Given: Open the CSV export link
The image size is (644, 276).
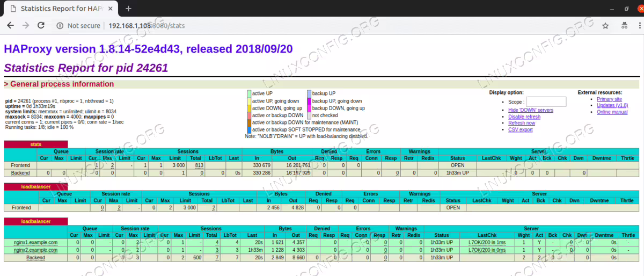Looking at the screenshot, I should pyautogui.click(x=521, y=129).
